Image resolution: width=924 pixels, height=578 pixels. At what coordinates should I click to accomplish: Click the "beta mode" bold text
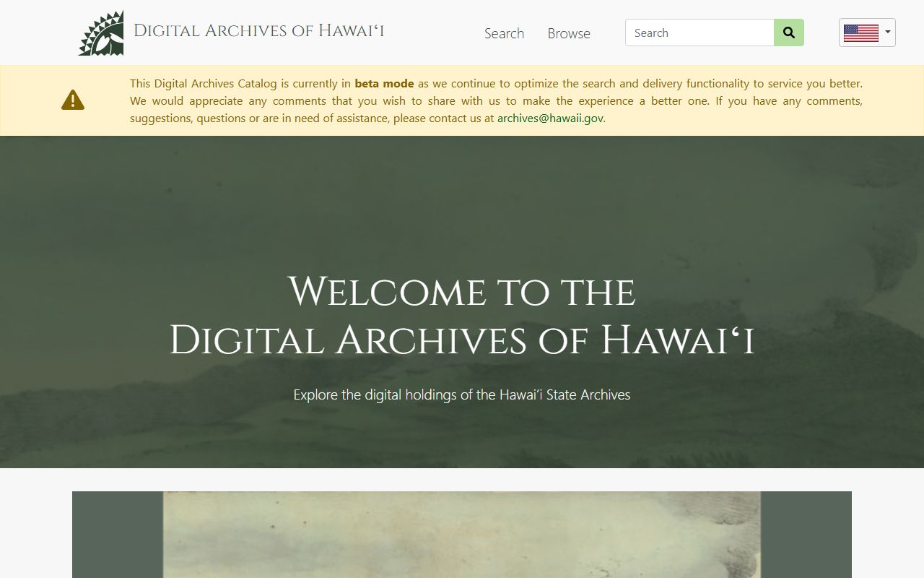coord(384,84)
